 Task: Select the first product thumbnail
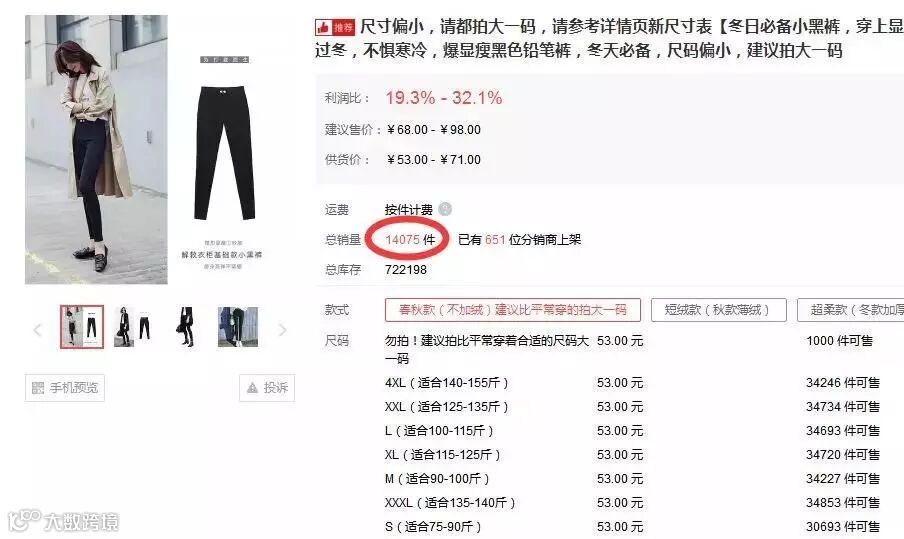[x=82, y=327]
